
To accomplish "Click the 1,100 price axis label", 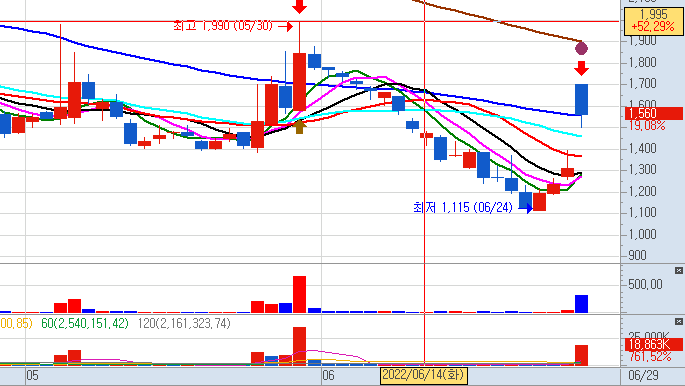I will point(642,213).
